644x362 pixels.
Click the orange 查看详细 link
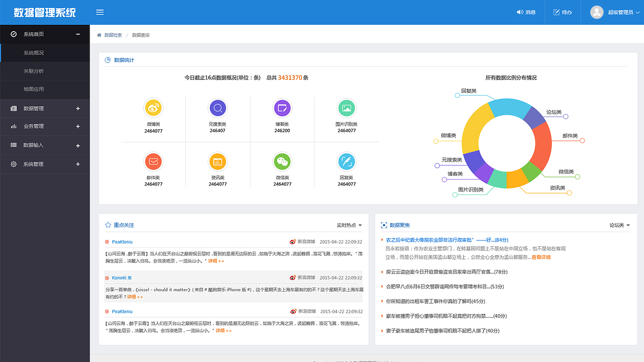pos(541,257)
